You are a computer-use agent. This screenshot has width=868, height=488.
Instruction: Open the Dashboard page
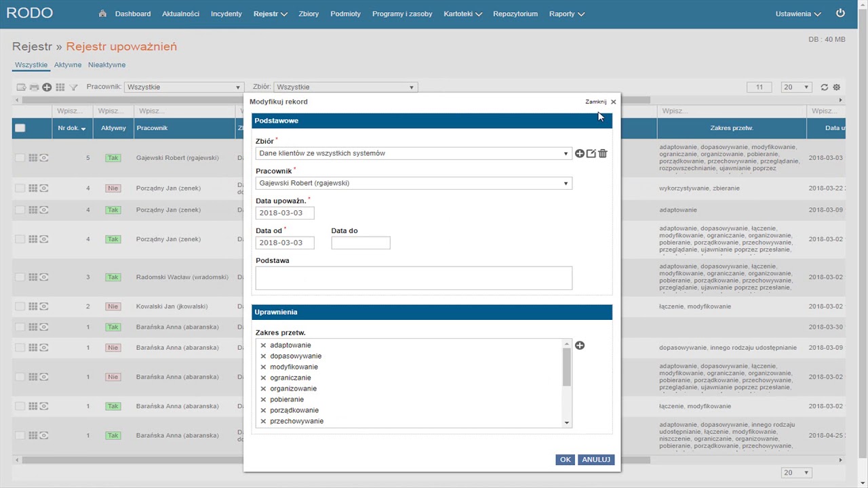pos(133,14)
